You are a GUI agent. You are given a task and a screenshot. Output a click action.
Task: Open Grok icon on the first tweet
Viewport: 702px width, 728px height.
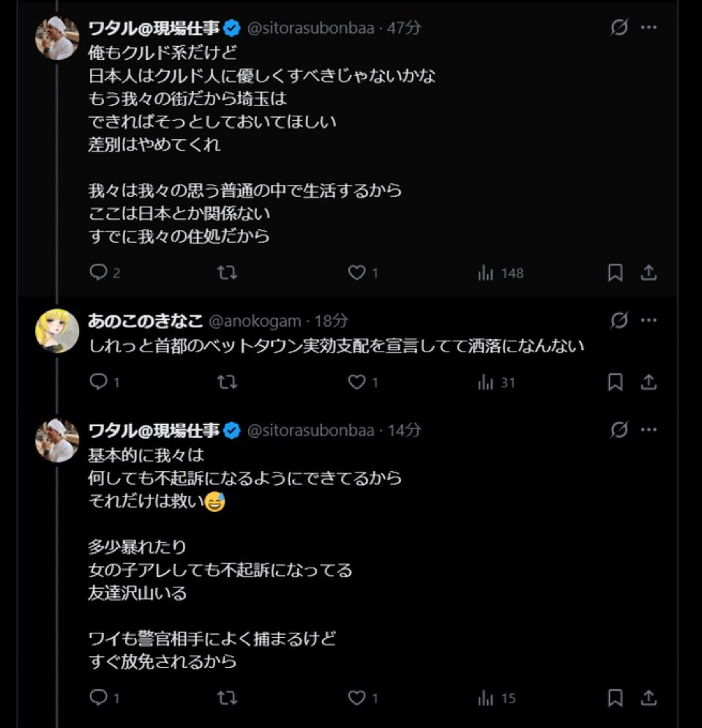pyautogui.click(x=619, y=28)
